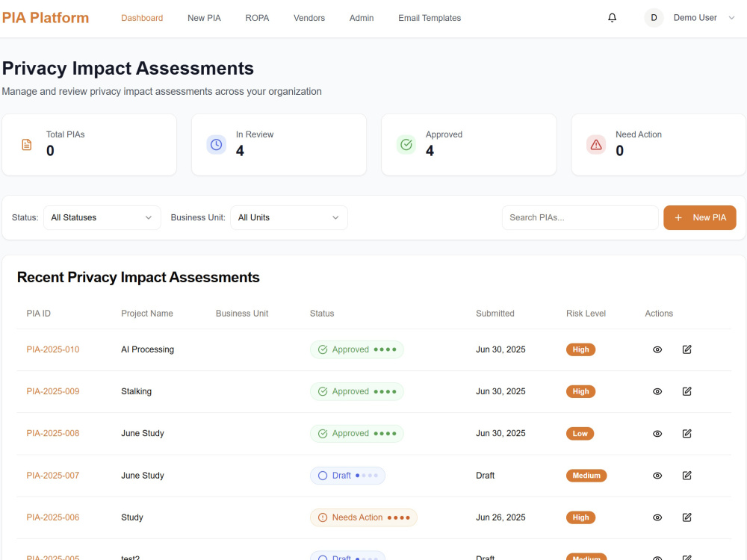Open the Vendors nav item
747x560 pixels.
click(309, 18)
